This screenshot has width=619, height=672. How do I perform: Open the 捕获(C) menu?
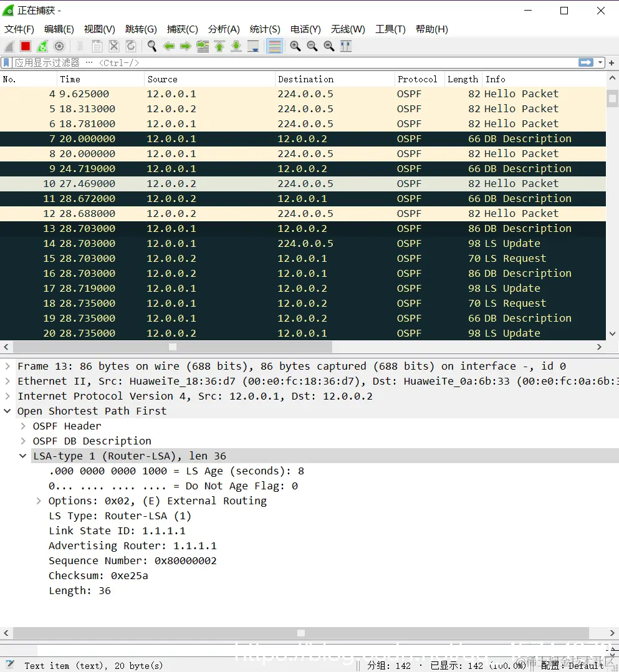[x=183, y=29]
